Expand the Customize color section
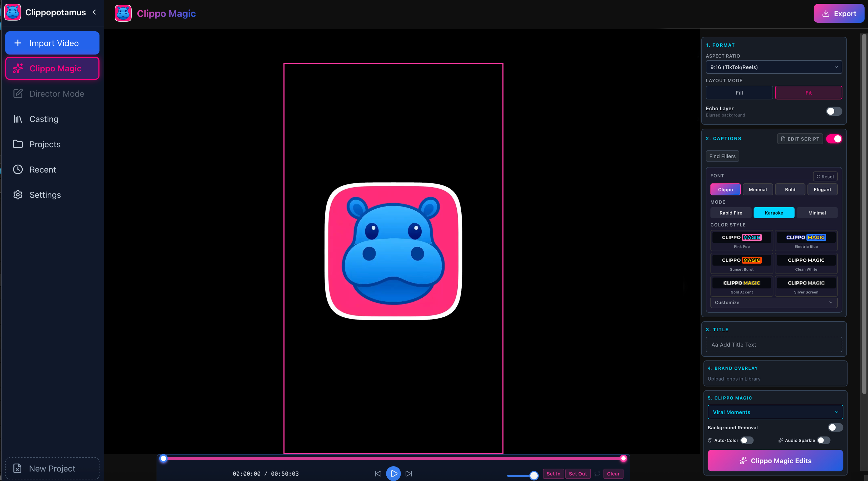 (x=774, y=302)
